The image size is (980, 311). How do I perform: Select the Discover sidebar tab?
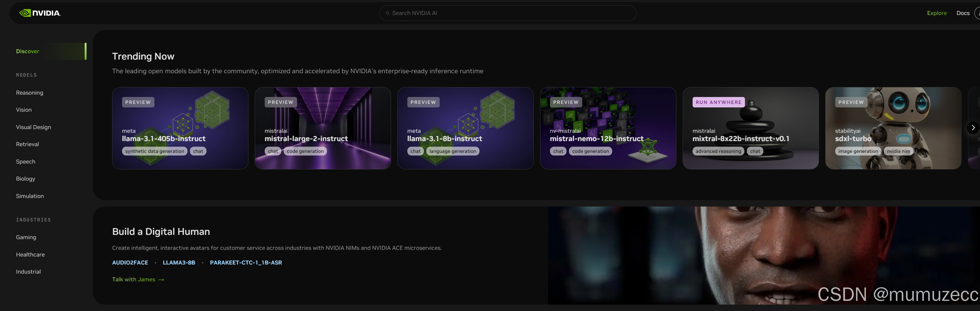(x=28, y=51)
